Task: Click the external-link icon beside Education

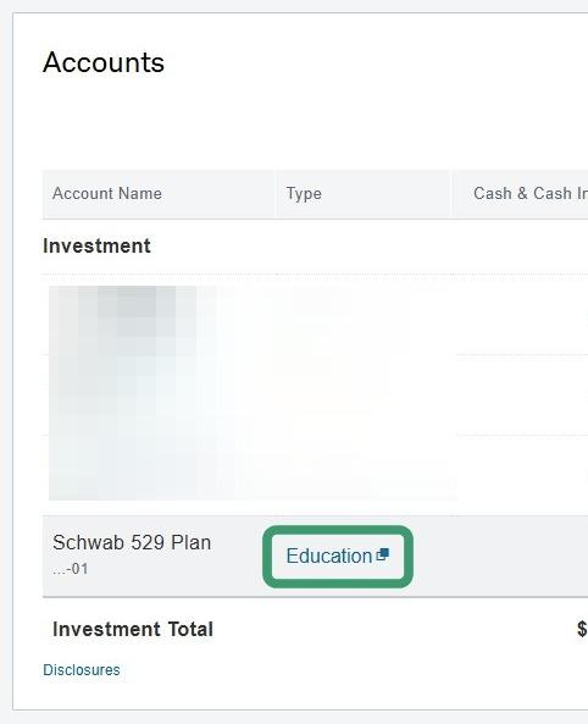Action: click(x=383, y=555)
